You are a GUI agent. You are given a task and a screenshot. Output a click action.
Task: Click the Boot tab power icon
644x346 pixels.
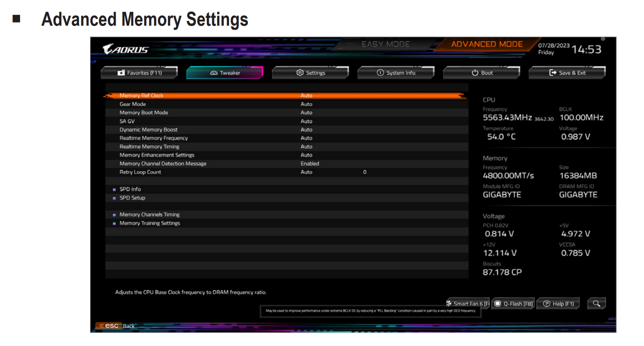[x=475, y=73]
